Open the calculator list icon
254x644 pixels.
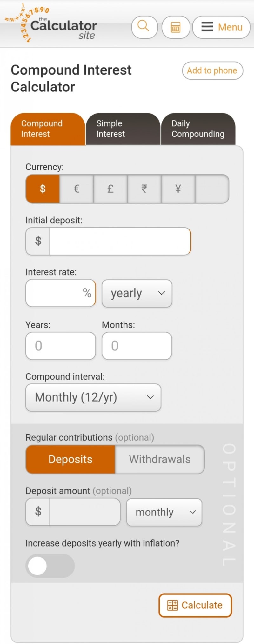coord(176,27)
